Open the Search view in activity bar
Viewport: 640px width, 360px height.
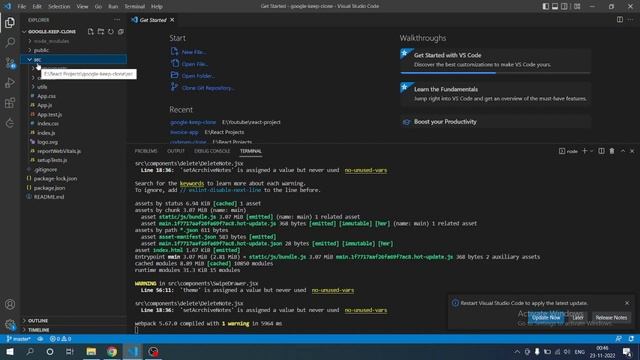10,42
